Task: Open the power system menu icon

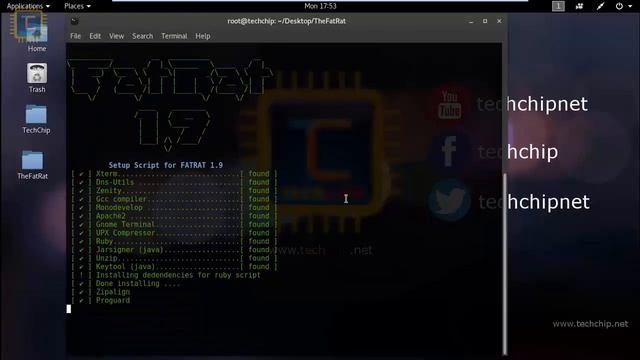Action: point(619,6)
